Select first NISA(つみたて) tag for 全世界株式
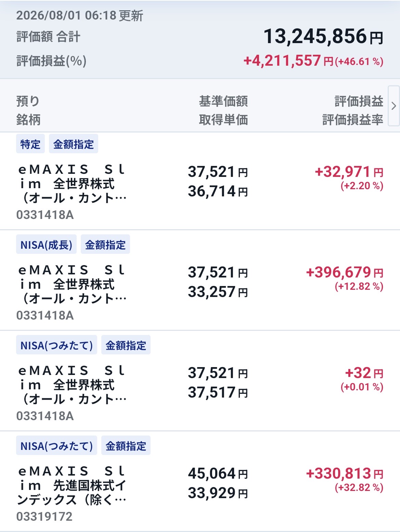 (x=56, y=345)
